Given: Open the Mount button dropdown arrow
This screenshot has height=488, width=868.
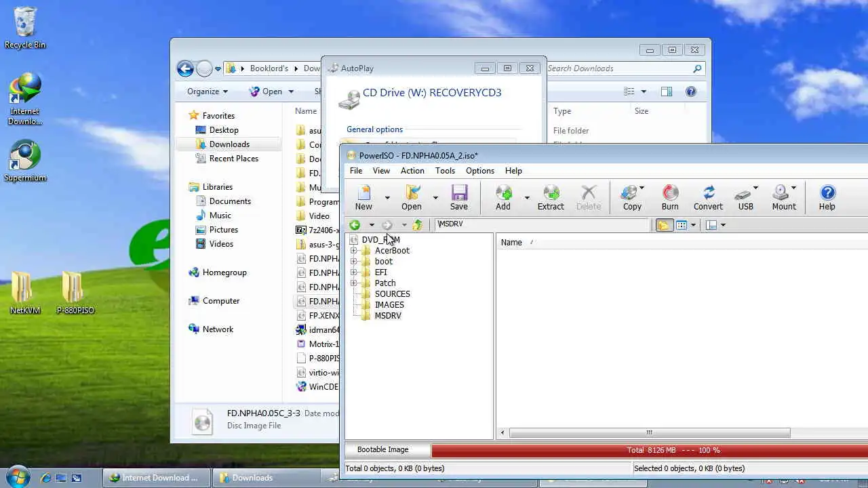Looking at the screenshot, I should pyautogui.click(x=793, y=188).
